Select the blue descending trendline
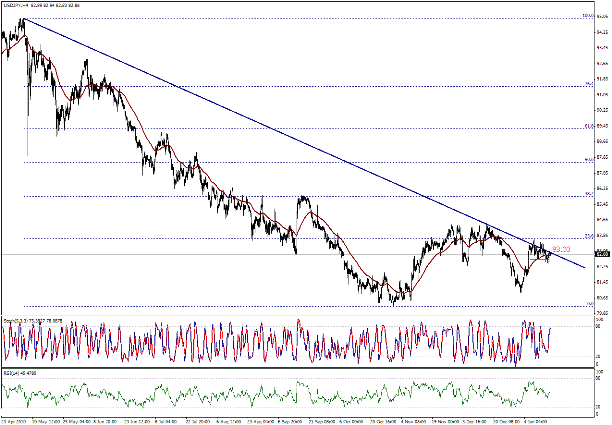Viewport: 612px width, 425px height. pos(300,141)
